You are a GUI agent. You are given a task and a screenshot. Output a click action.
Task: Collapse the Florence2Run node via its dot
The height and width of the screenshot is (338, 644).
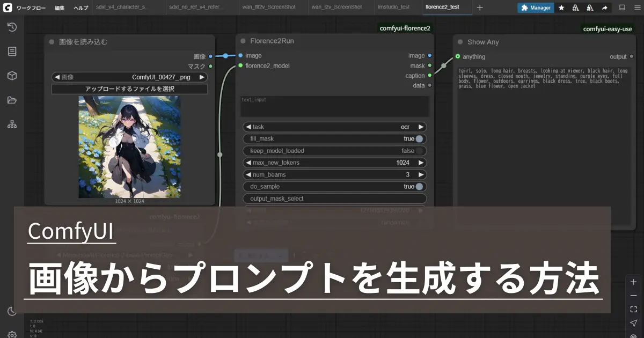click(243, 41)
